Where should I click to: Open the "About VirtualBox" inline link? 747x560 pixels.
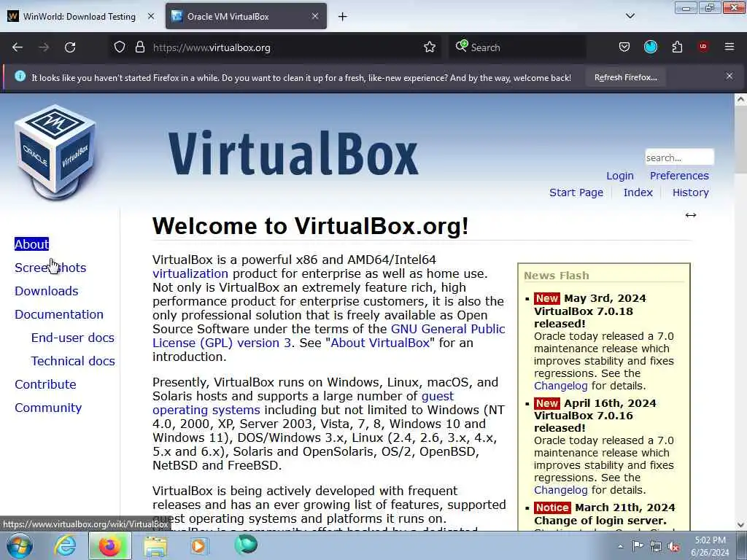coord(380,343)
